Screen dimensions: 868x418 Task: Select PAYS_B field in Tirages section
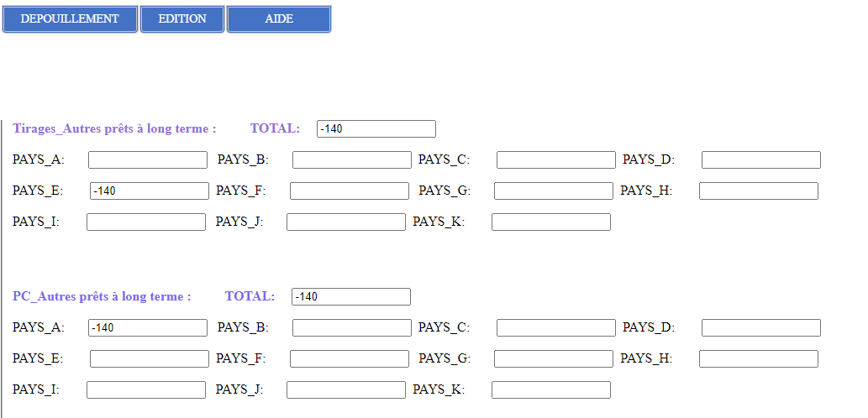click(x=352, y=160)
